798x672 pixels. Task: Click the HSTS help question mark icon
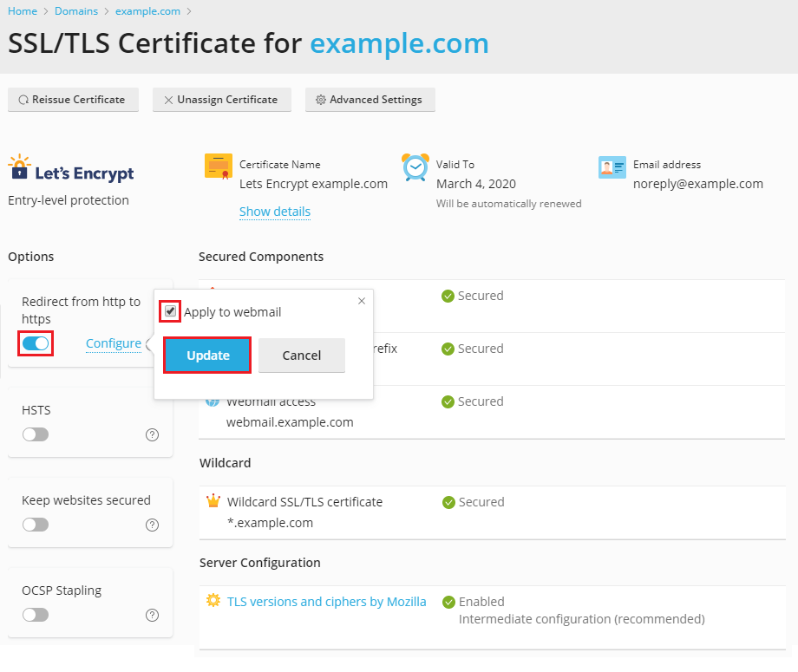tap(153, 434)
